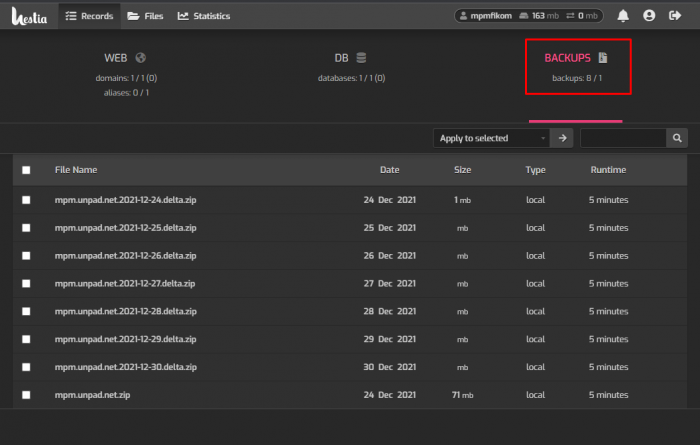Focus the search input field
This screenshot has width=700, height=445.
click(623, 138)
